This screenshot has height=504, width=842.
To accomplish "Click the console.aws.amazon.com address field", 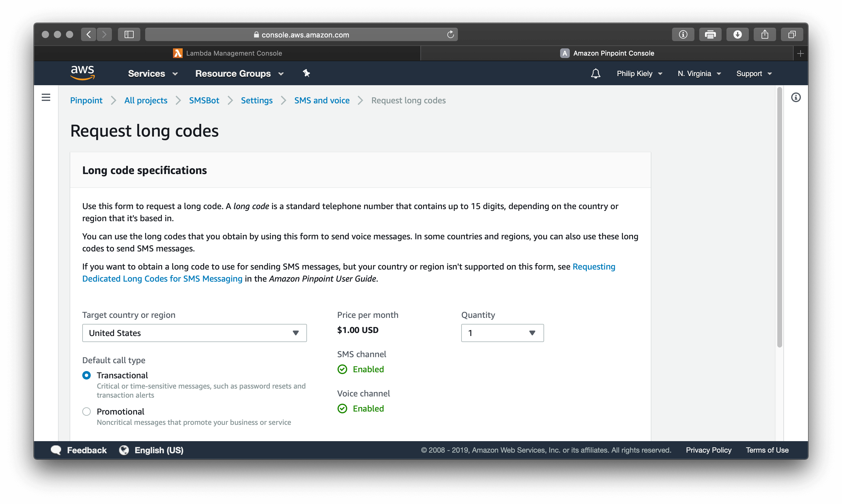I will pyautogui.click(x=301, y=34).
